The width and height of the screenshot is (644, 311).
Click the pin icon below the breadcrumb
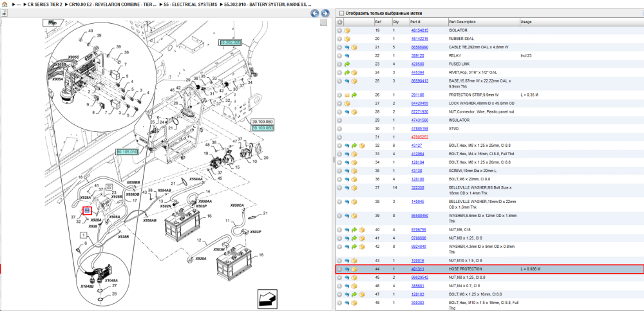(4, 13)
